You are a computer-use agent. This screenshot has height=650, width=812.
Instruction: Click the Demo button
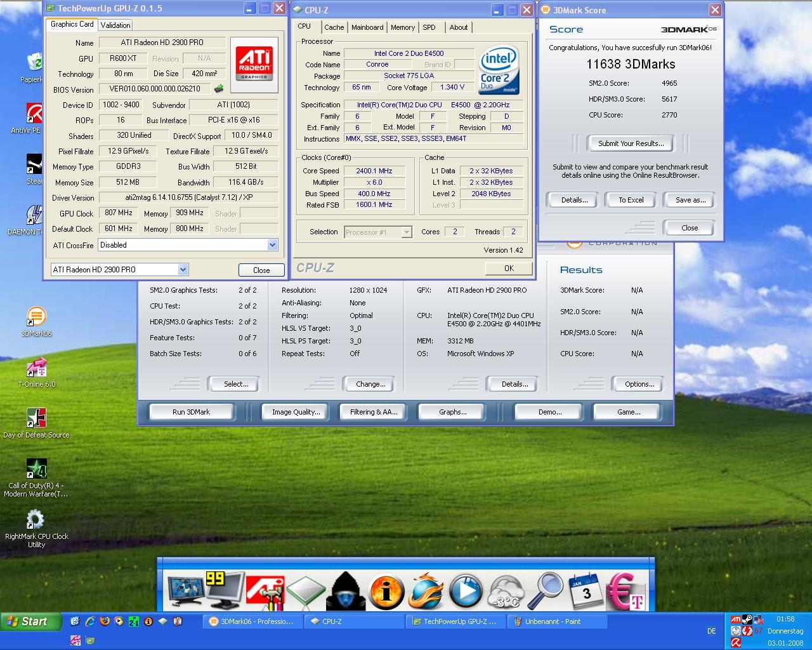[550, 412]
